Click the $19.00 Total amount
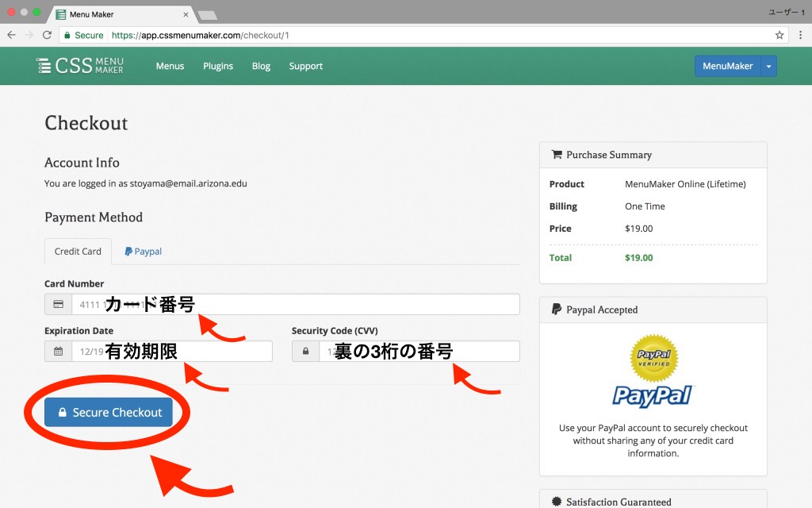This screenshot has width=812, height=508. point(638,258)
